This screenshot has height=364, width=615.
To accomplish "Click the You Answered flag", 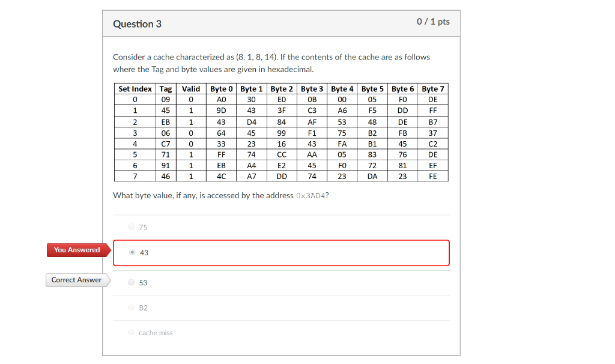I will click(77, 250).
